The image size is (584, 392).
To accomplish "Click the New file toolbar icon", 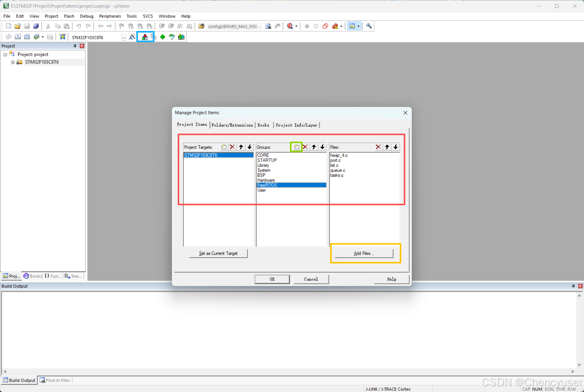I will click(9, 26).
